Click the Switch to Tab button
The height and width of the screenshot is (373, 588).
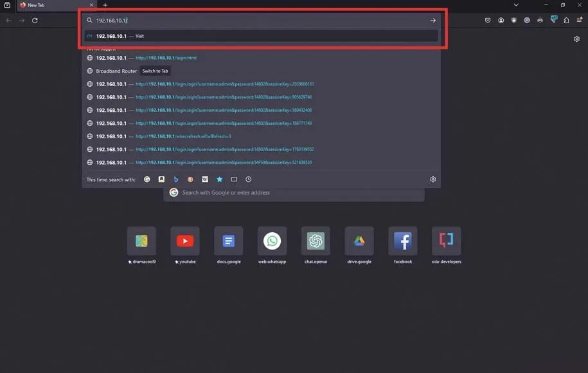click(x=155, y=71)
